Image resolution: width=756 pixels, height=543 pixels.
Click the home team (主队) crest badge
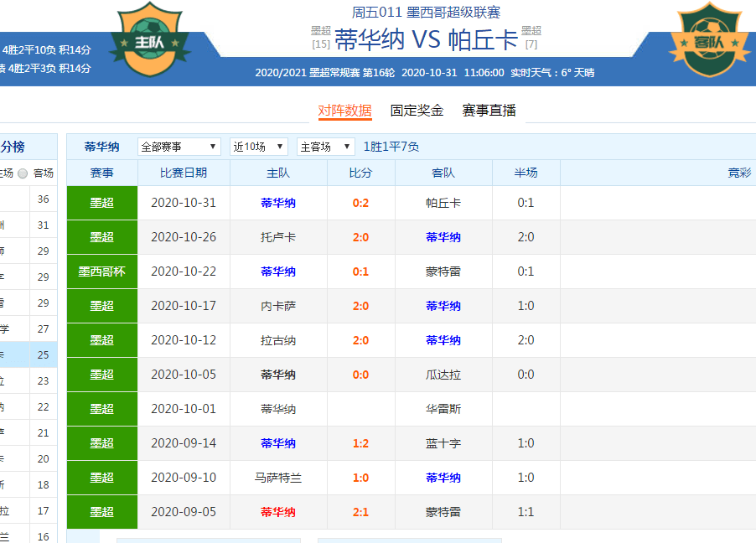point(149,38)
